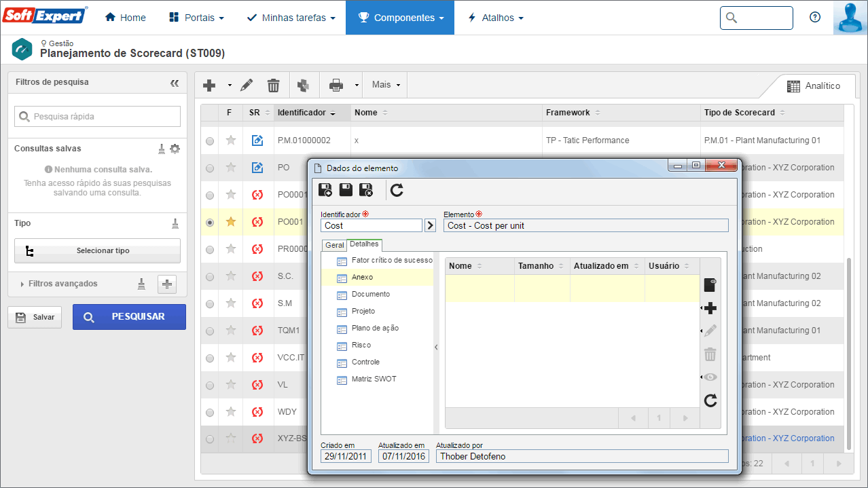The width and height of the screenshot is (868, 488).
Task: Click the pencil edit icon in main toolbar
Action: point(247,85)
